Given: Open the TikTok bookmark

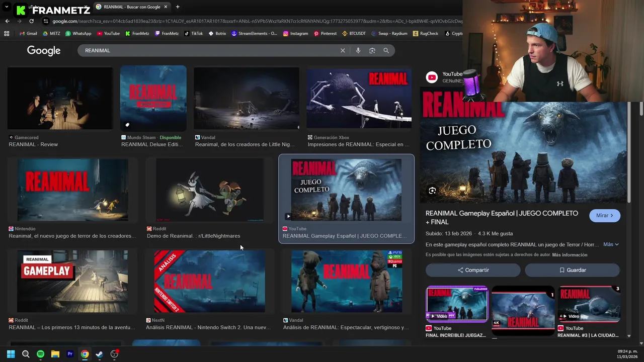Looking at the screenshot, I should (194, 34).
